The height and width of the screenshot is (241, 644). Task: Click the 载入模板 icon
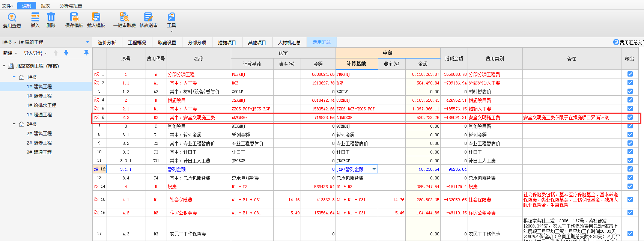tap(96, 20)
